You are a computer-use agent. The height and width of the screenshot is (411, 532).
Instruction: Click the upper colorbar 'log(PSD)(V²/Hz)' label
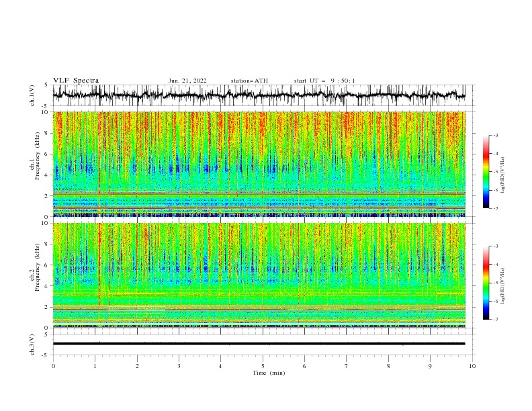pos(503,175)
